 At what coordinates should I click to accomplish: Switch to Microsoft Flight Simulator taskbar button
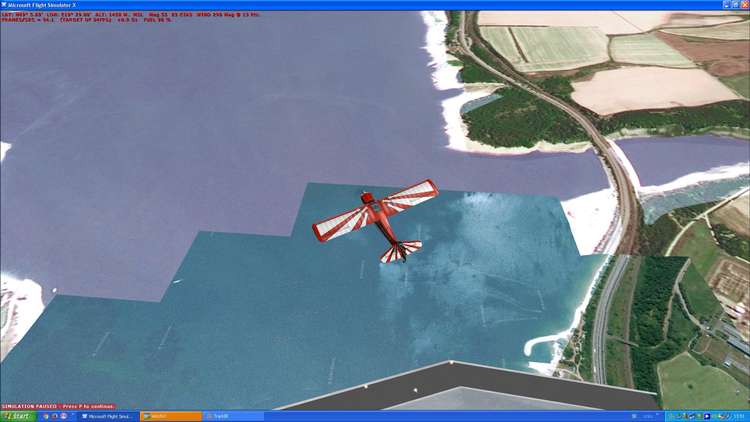click(108, 417)
